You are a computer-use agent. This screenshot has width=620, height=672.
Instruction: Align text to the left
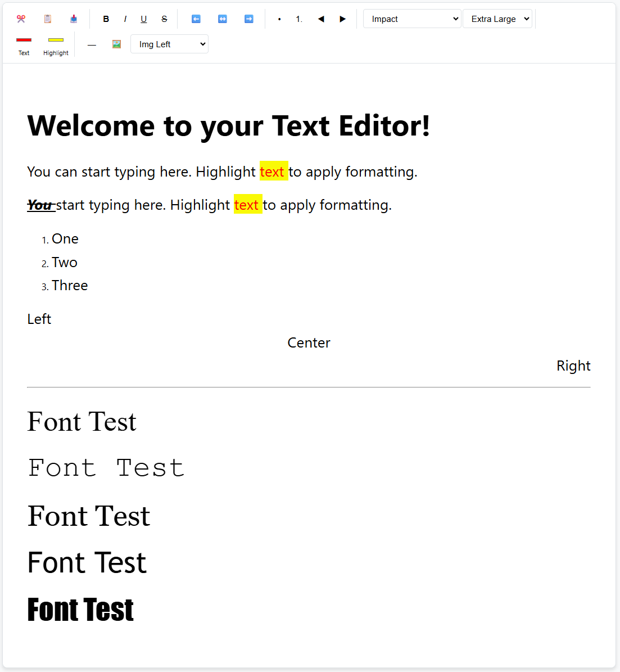click(x=196, y=19)
